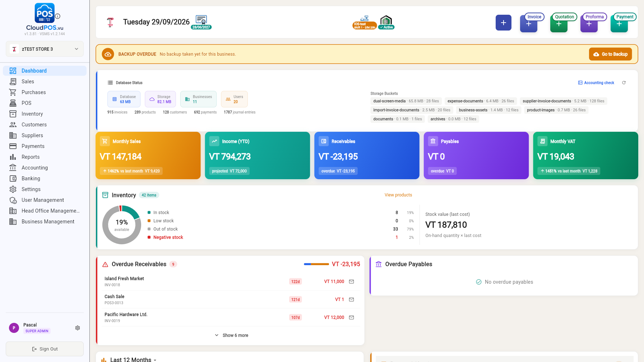The width and height of the screenshot is (644, 362).
Task: Click the mail icon for Cash Sale POS3-0013
Action: 352,300
